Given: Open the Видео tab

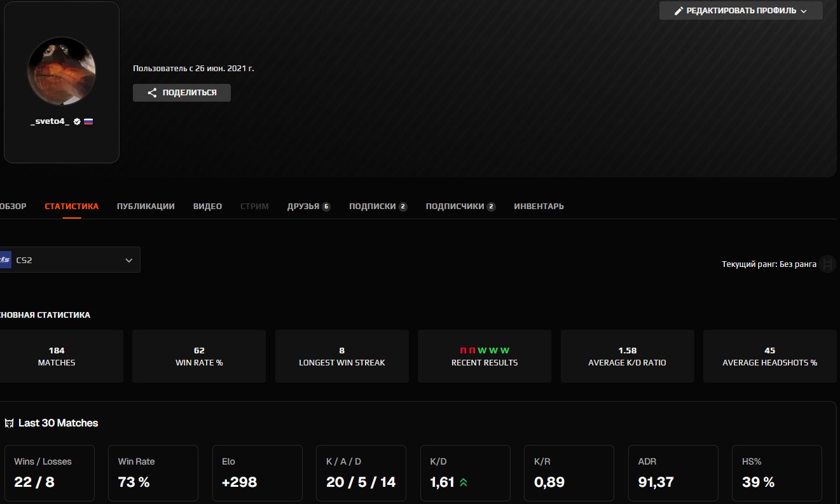Looking at the screenshot, I should coord(207,207).
